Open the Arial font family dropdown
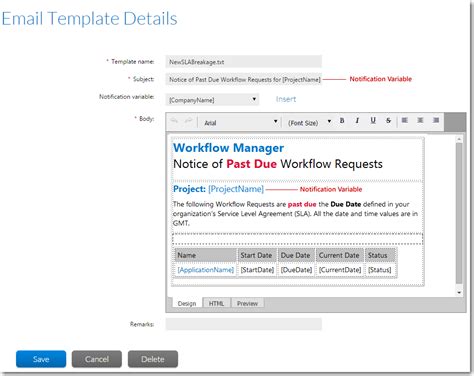Screen dimensions: 474x376 [239, 122]
